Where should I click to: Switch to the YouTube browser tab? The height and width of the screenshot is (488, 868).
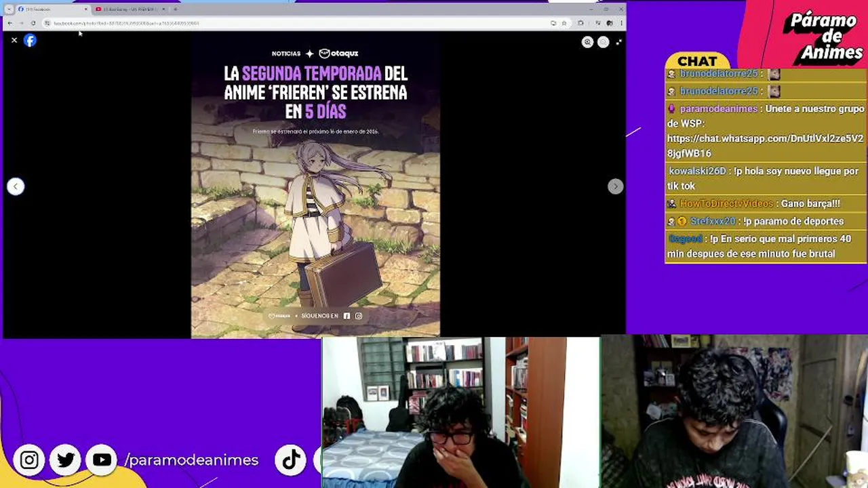(x=129, y=9)
